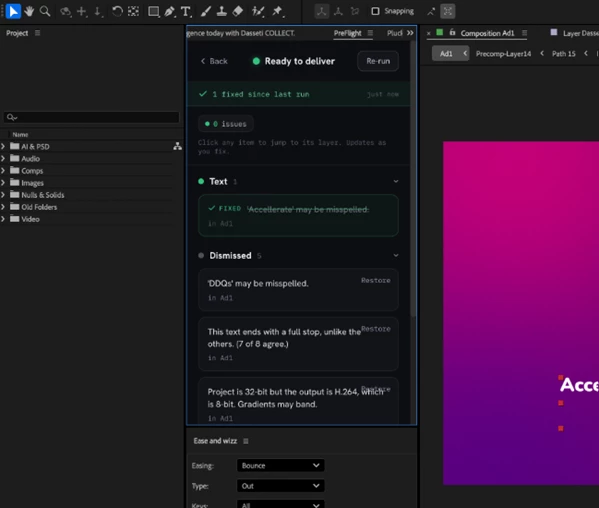Select the Rectangle shape tool
Image resolution: width=599 pixels, height=508 pixels.
(154, 11)
